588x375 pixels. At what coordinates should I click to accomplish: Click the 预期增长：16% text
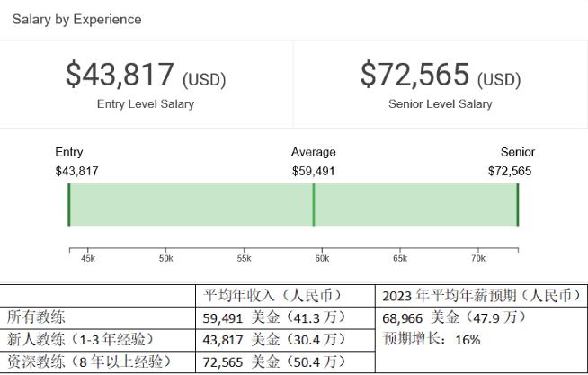point(432,339)
